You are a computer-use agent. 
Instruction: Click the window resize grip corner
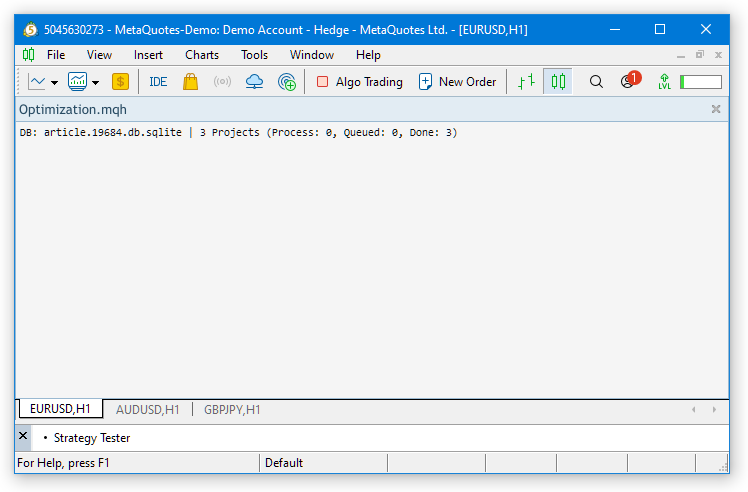[723, 467]
